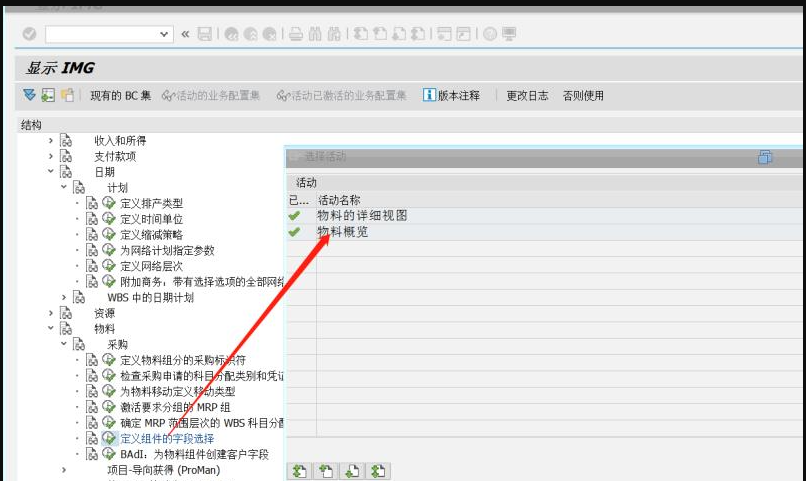
Task: Open 版本注释 release notes
Action: pos(451,96)
